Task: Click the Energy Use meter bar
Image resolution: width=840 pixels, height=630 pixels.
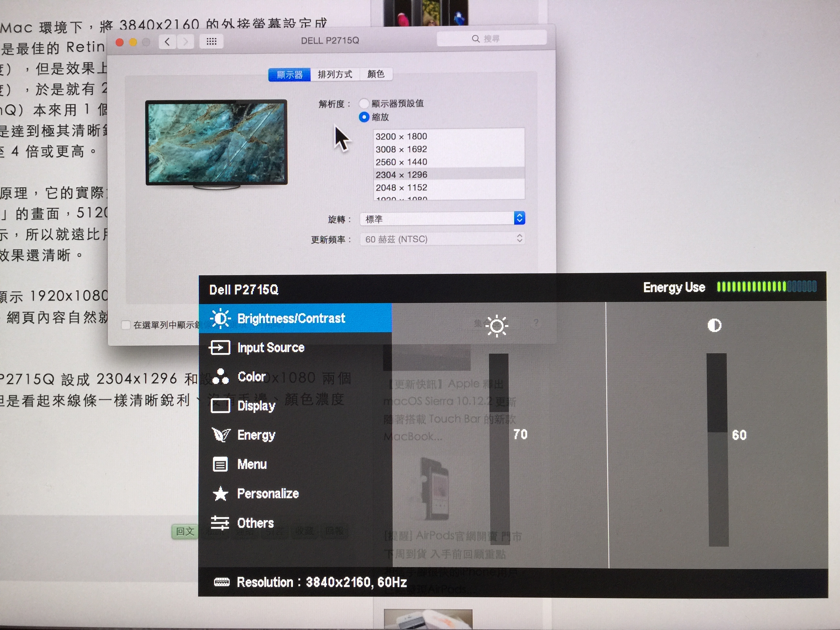Action: pyautogui.click(x=766, y=287)
